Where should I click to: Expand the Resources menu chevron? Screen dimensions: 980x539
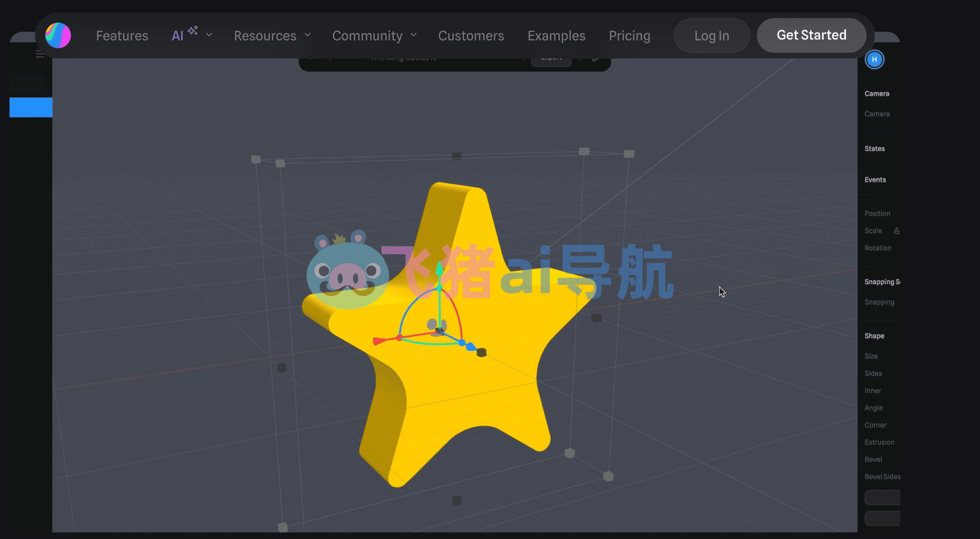pyautogui.click(x=308, y=35)
